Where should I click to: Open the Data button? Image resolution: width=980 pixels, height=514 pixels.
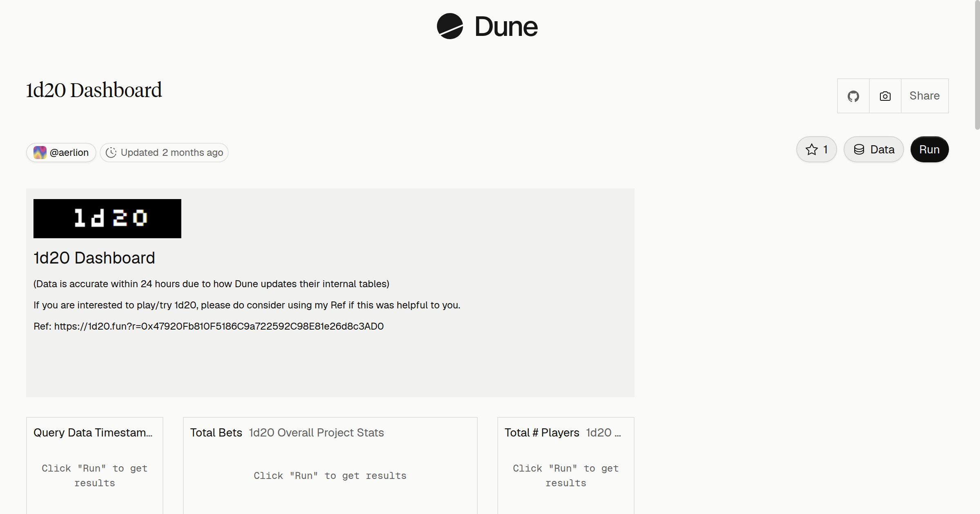tap(874, 149)
